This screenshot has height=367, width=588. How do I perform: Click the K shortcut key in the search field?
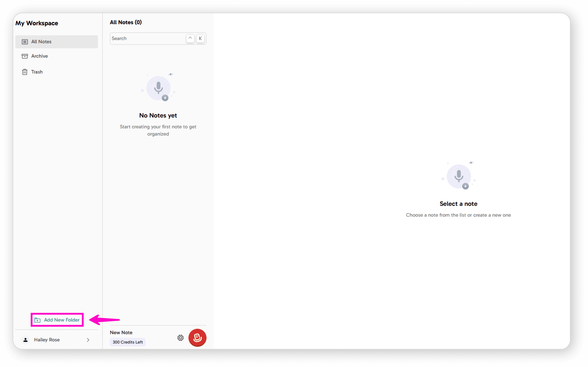point(200,38)
